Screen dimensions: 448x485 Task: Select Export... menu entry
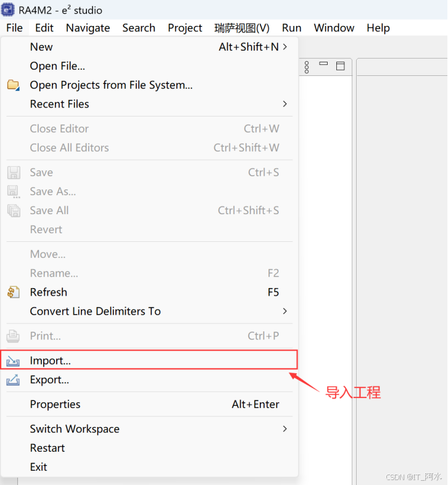click(149, 379)
